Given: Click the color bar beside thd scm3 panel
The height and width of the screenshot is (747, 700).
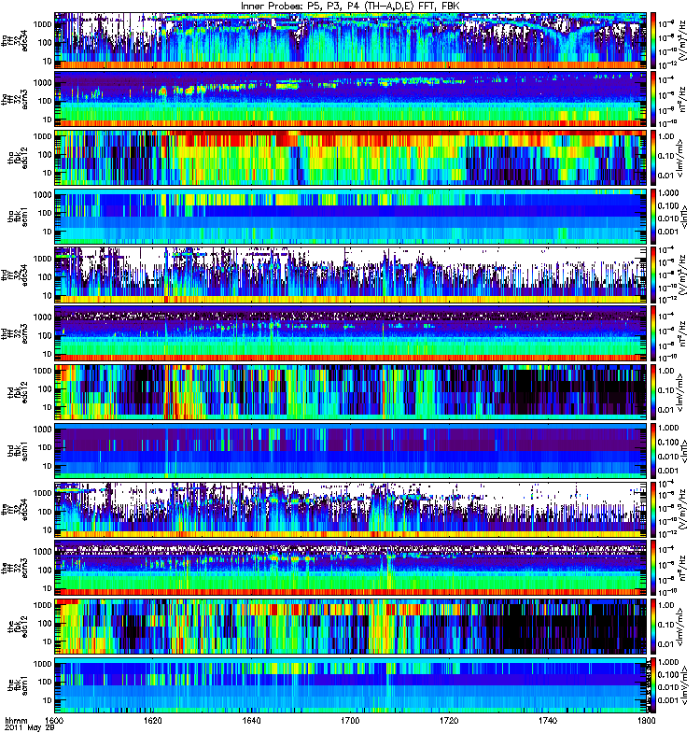Looking at the screenshot, I should 652,333.
